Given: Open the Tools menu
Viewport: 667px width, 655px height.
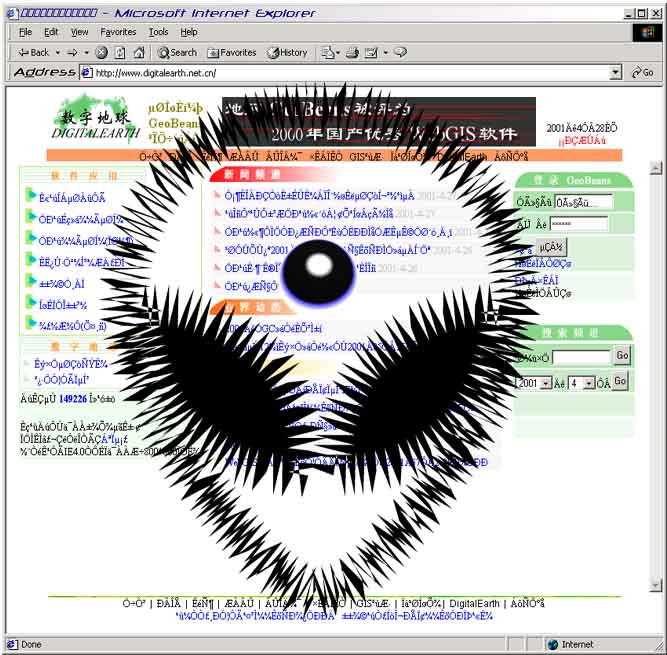Looking at the screenshot, I should (158, 32).
